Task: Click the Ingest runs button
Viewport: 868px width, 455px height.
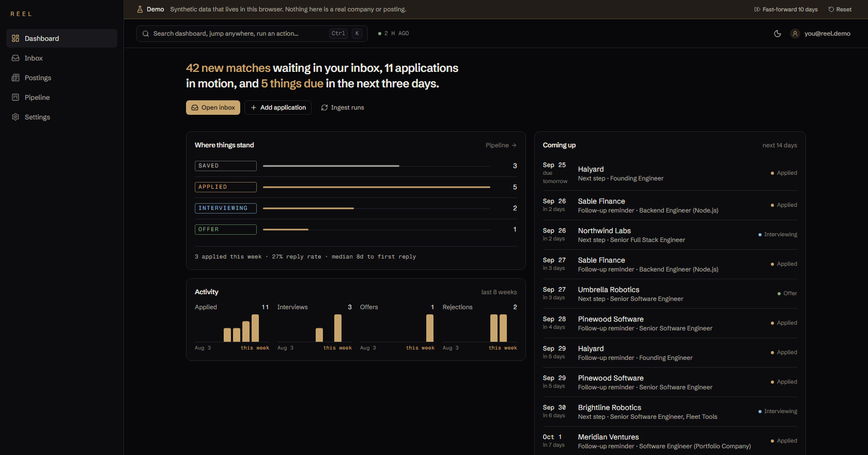Action: (x=343, y=108)
